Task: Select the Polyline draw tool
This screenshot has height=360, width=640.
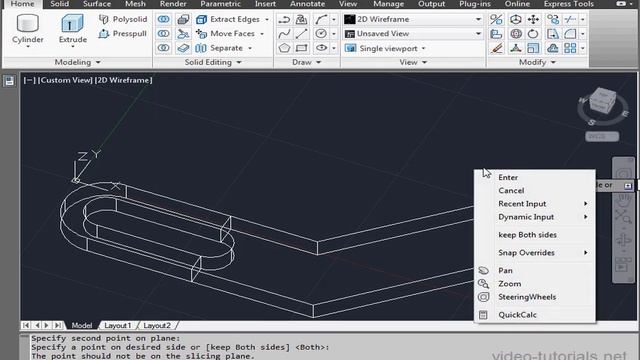Action: coord(284,19)
